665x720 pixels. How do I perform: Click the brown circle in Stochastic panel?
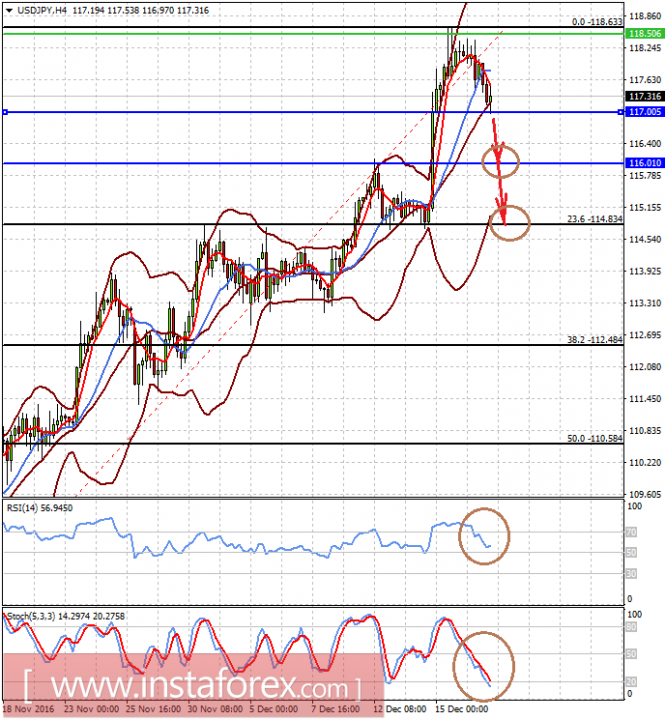pos(484,666)
